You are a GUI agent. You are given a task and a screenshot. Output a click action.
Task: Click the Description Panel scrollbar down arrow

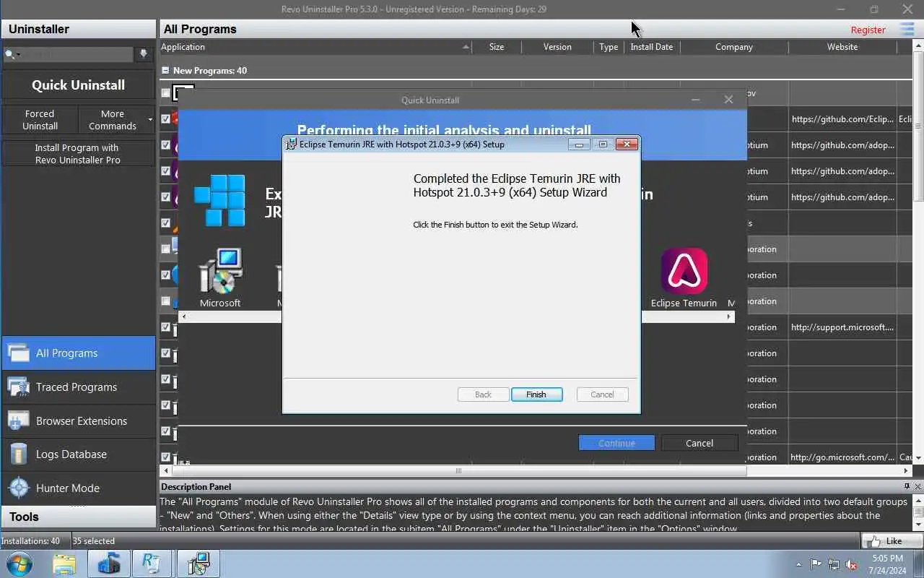click(x=919, y=525)
